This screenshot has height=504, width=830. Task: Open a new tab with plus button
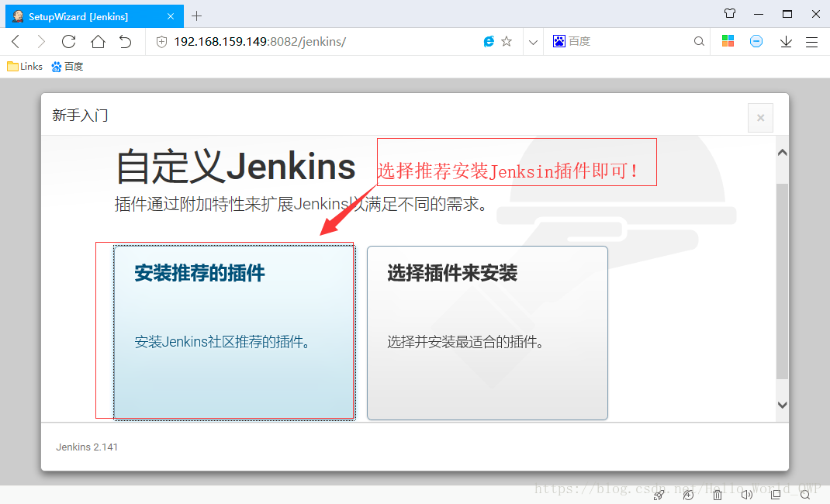(x=196, y=16)
